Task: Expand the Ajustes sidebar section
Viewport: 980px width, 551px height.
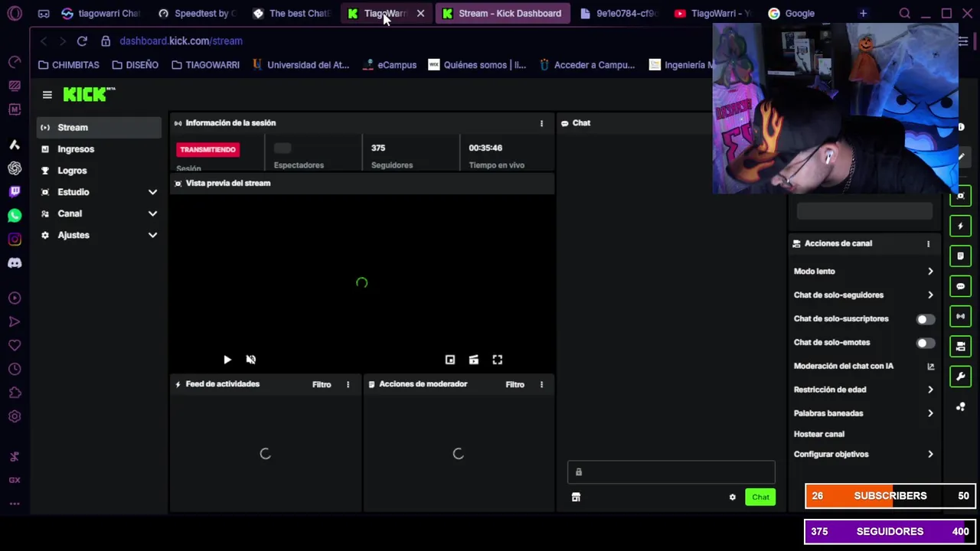Action: [152, 235]
